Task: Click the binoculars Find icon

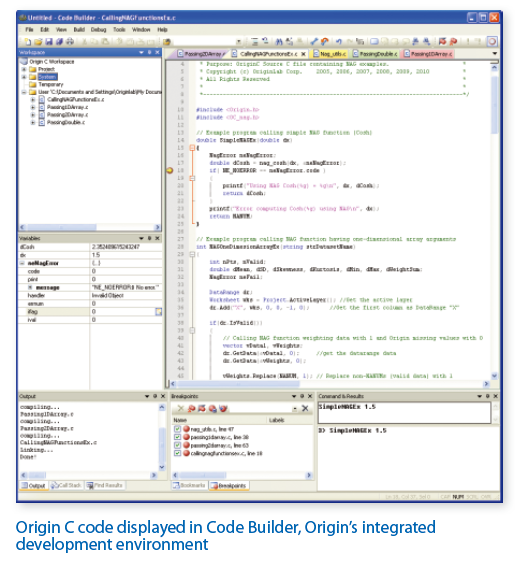Action: [279, 42]
